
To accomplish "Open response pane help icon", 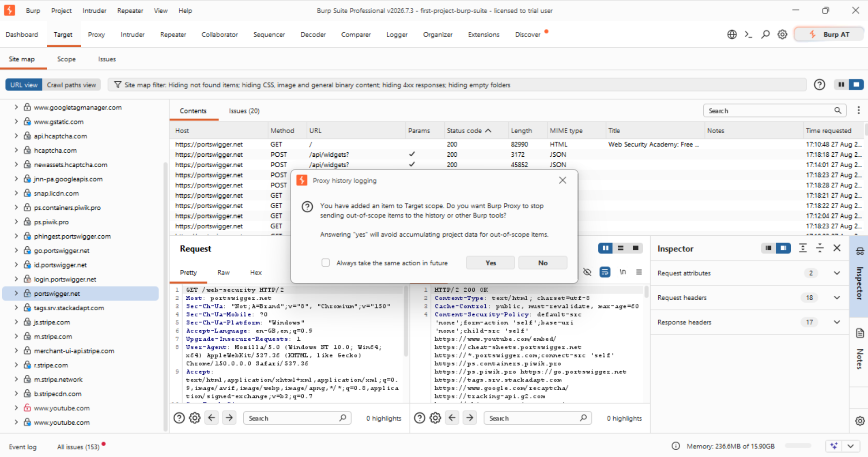I will 419,418.
